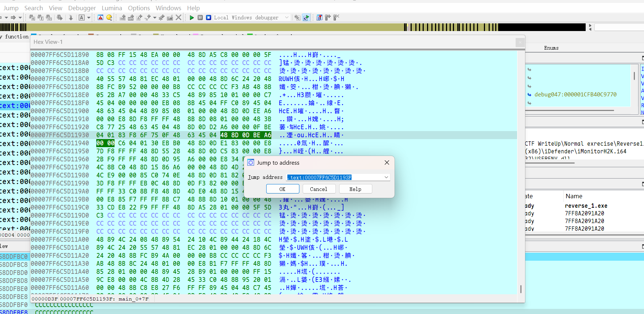The height and width of the screenshot is (314, 644).
Task: Close the Jump to address dialog
Action: [387, 162]
